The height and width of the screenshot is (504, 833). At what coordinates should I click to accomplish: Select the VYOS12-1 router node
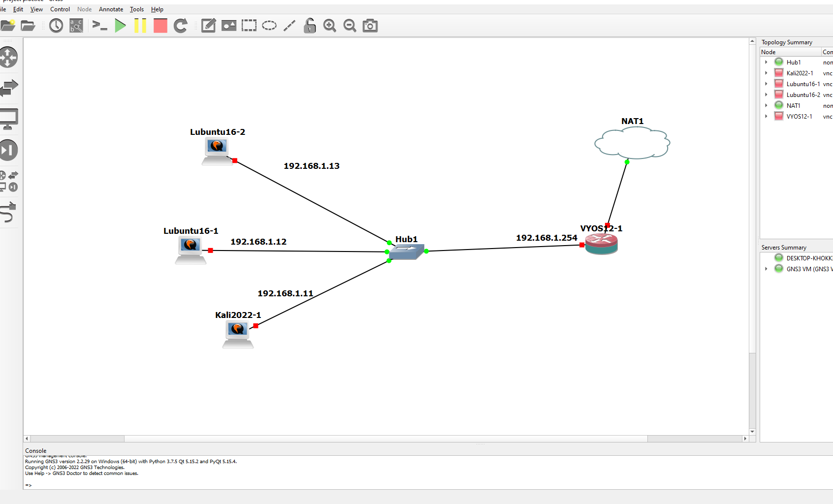pyautogui.click(x=601, y=244)
